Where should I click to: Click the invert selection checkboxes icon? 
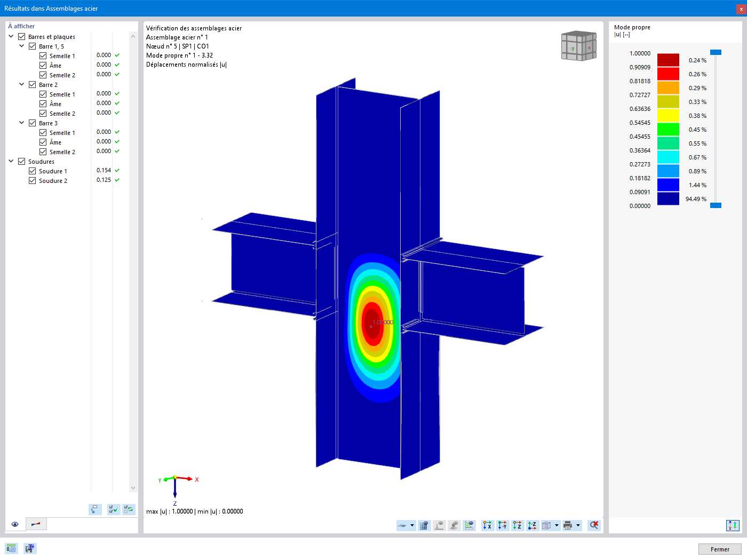pyautogui.click(x=129, y=509)
